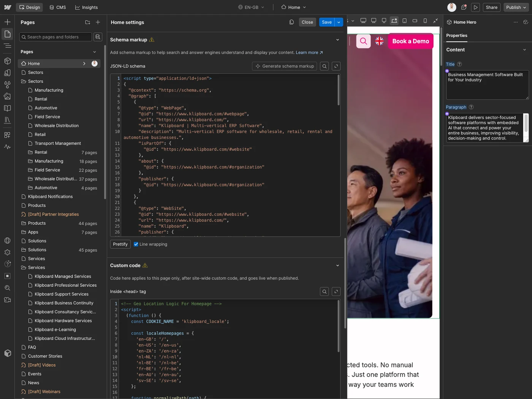The height and width of the screenshot is (399, 532).
Task: Toggle the Line wrapping checkbox
Action: tap(136, 244)
